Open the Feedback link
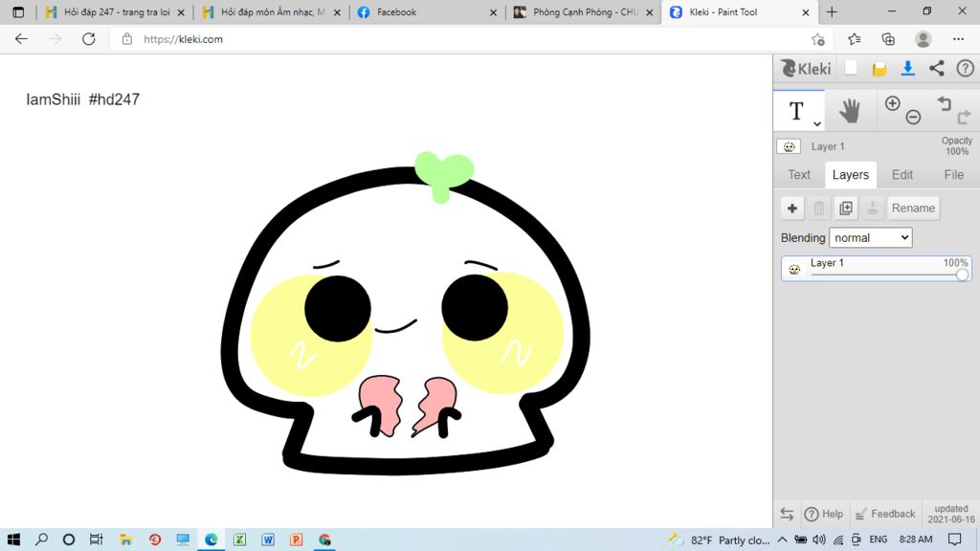Viewport: 980px width, 551px height. (x=885, y=514)
